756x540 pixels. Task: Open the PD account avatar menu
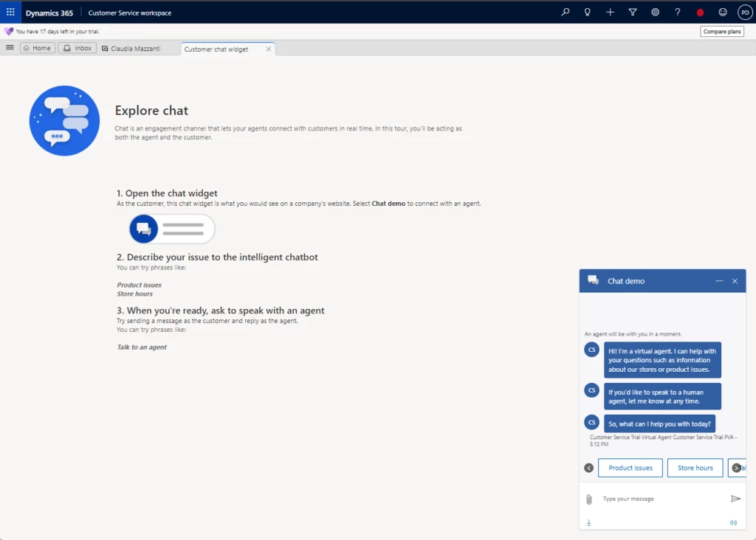(x=745, y=12)
